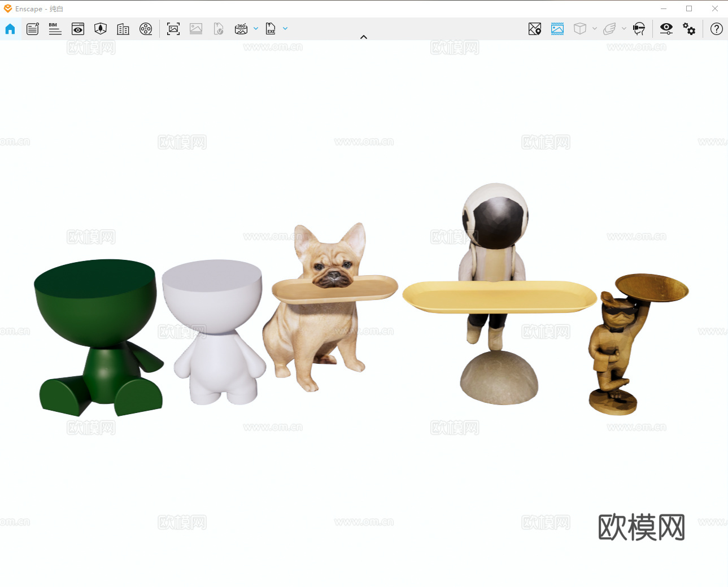Screen dimensions: 728x587
Task: Toggle the blue Safe Frame icon
Action: pos(557,29)
